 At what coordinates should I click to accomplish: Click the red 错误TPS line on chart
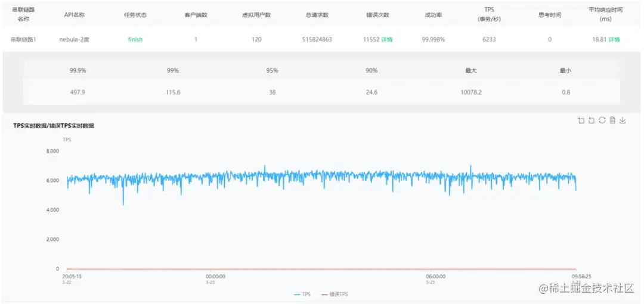321,269
